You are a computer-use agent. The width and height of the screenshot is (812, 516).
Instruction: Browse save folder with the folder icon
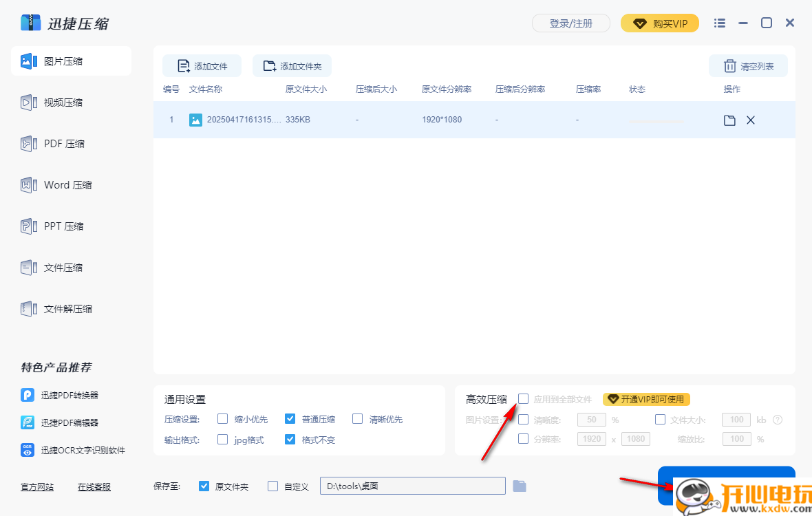coord(520,486)
